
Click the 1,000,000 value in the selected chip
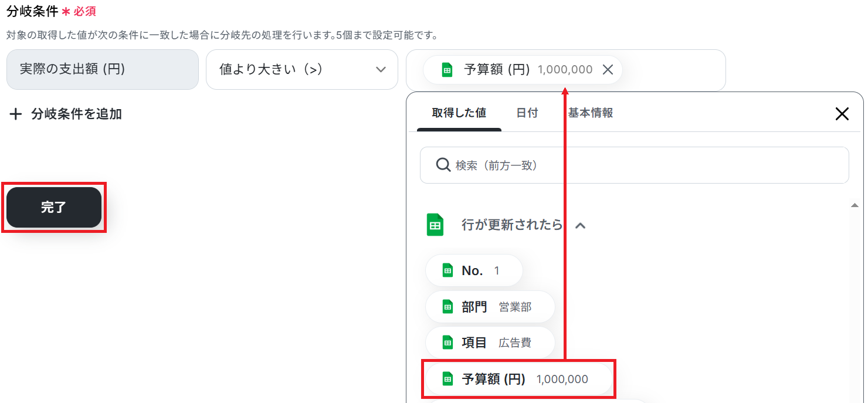coord(565,70)
